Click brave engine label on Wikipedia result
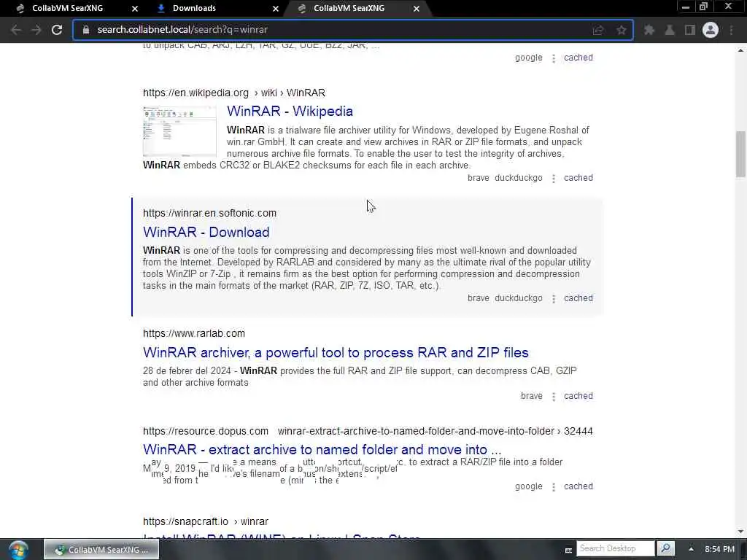 [479, 178]
